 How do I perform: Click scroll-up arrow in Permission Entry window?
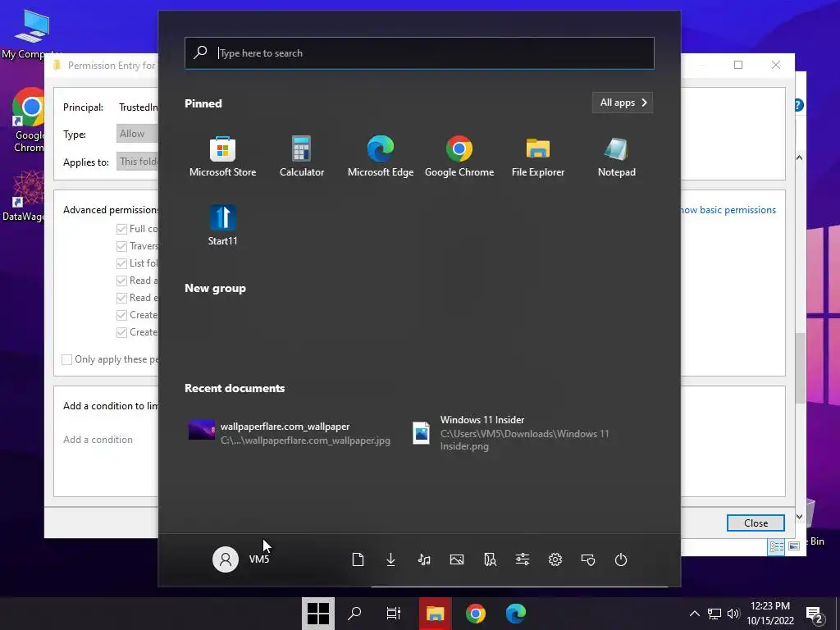point(799,157)
